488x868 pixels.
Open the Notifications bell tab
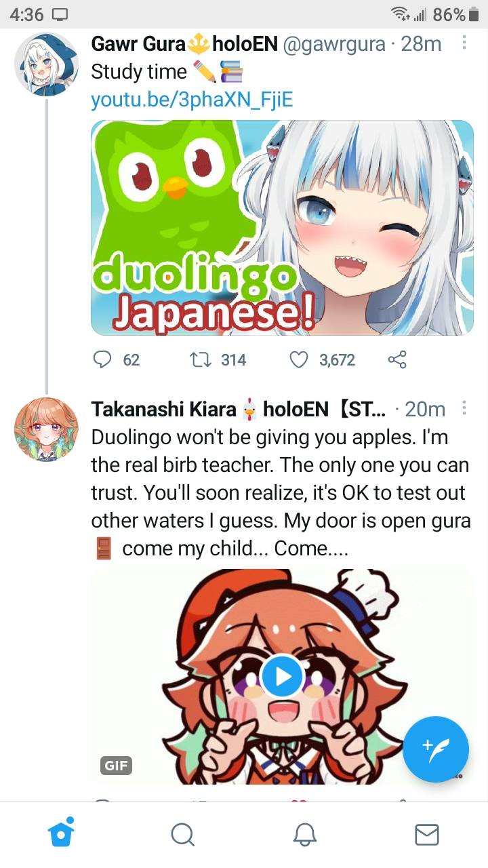coord(305,835)
